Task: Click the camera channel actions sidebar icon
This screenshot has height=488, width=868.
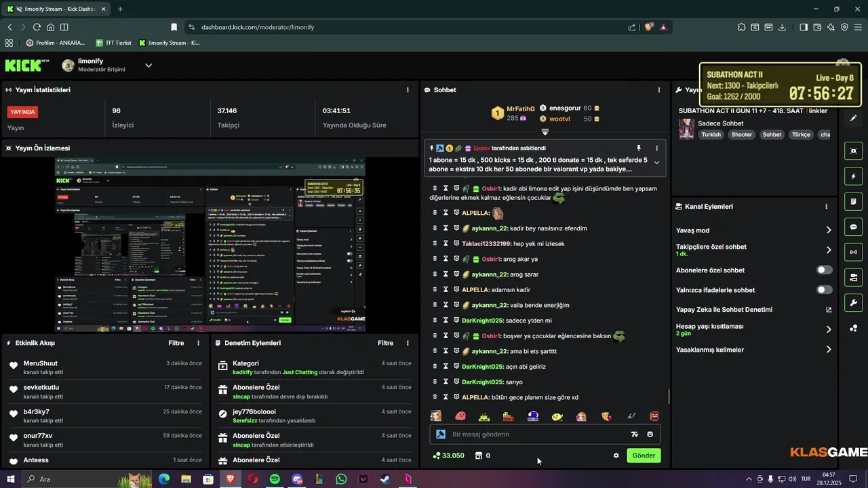Action: point(853,277)
